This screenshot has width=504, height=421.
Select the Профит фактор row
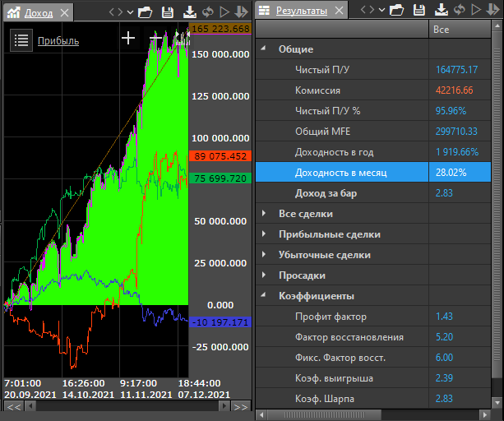click(373, 317)
